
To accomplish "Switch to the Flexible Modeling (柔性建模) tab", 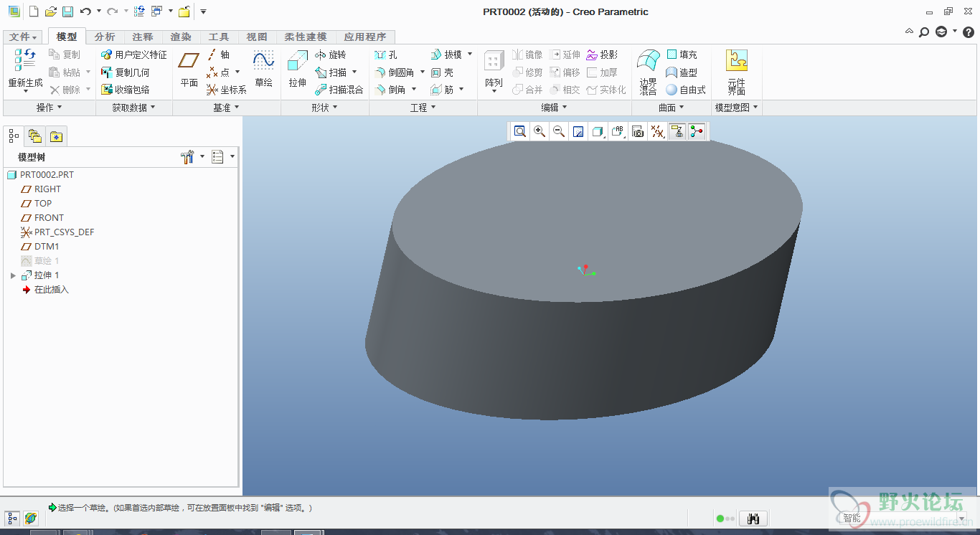I will (x=305, y=37).
